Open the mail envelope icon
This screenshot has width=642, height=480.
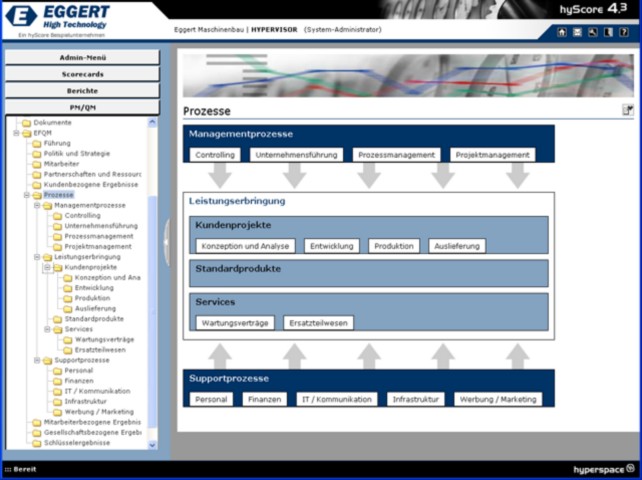(577, 32)
